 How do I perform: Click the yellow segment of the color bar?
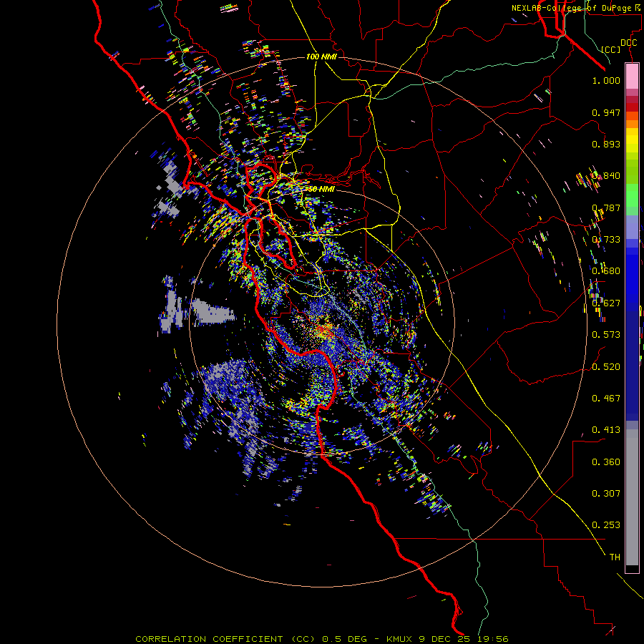632,141
